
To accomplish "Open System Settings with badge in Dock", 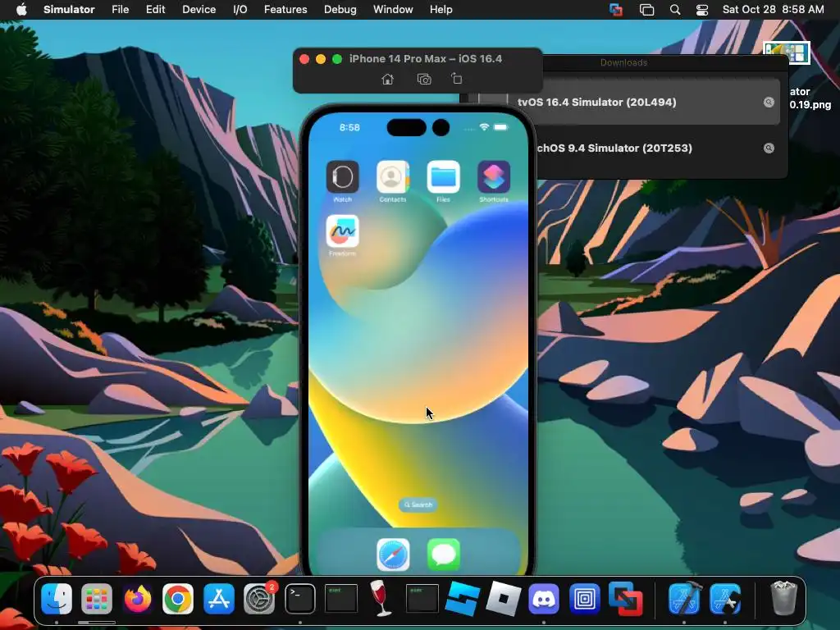I will click(259, 598).
